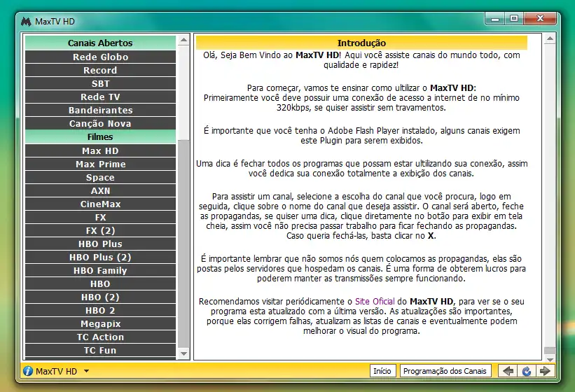
Task: Select the Canais Abertos category header
Action: (x=100, y=43)
